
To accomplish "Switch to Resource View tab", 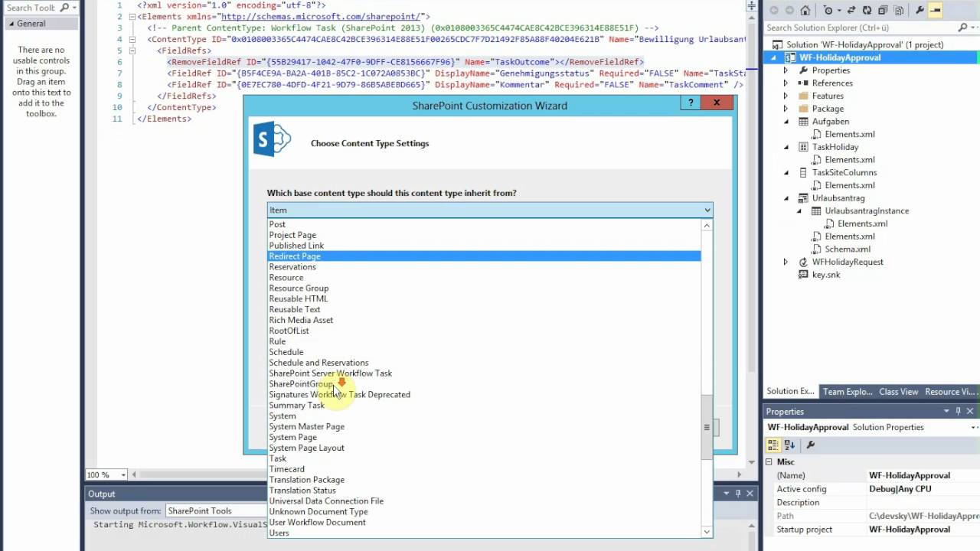I will (x=951, y=392).
